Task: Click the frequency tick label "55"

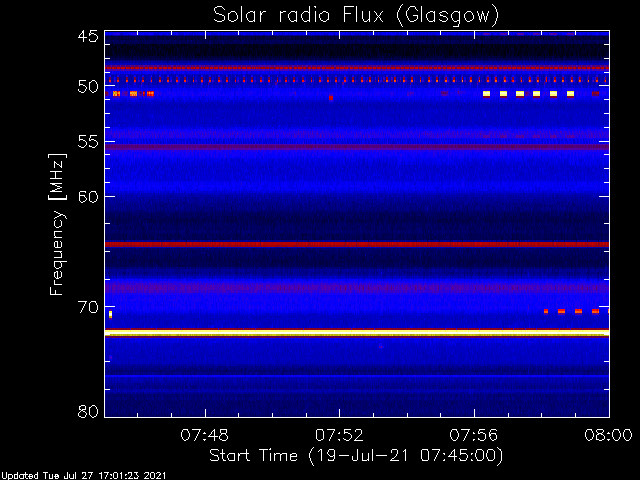Action: pyautogui.click(x=88, y=142)
